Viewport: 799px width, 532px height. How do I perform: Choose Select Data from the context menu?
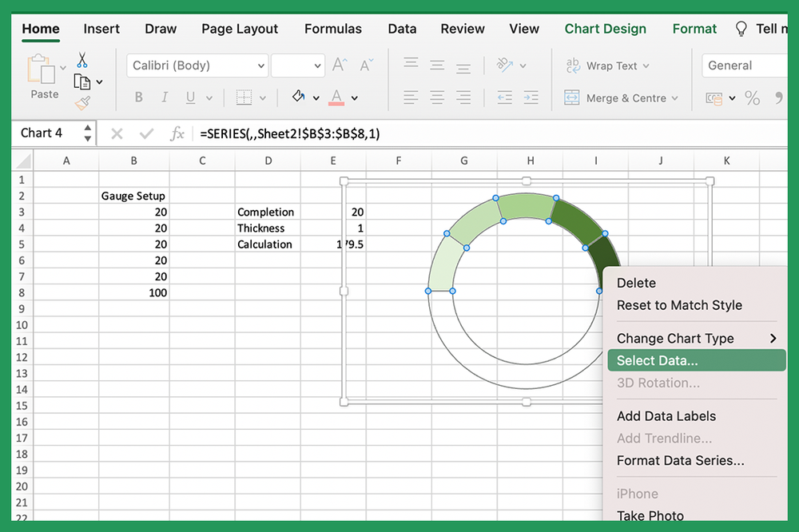(658, 360)
